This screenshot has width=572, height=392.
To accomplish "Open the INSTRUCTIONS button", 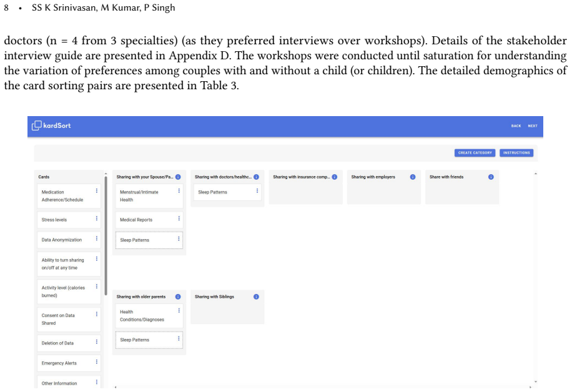I will (x=516, y=153).
